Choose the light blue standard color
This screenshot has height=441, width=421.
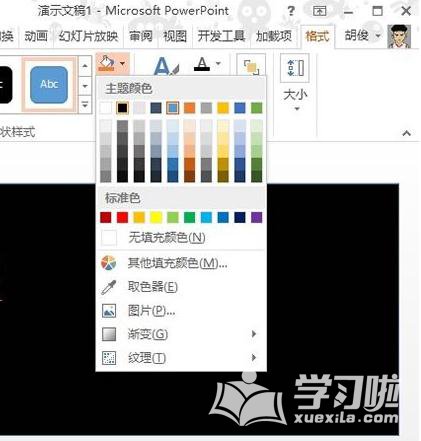(x=206, y=218)
